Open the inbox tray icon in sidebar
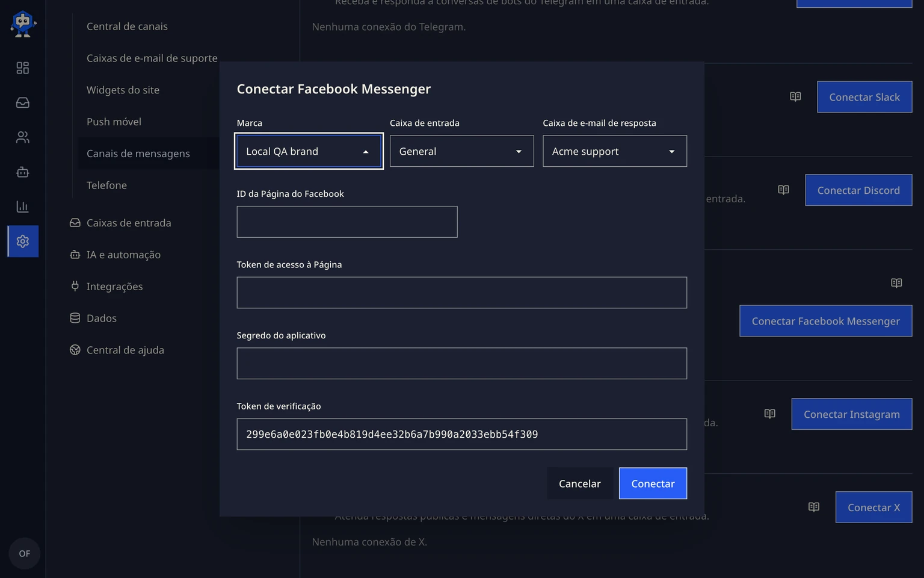The width and height of the screenshot is (924, 578). point(23,103)
